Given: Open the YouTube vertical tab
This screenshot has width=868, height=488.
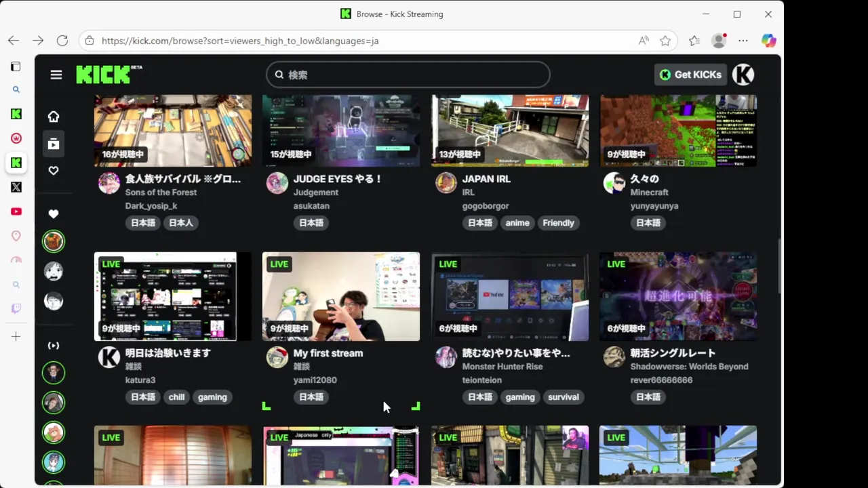Looking at the screenshot, I should 16,211.
